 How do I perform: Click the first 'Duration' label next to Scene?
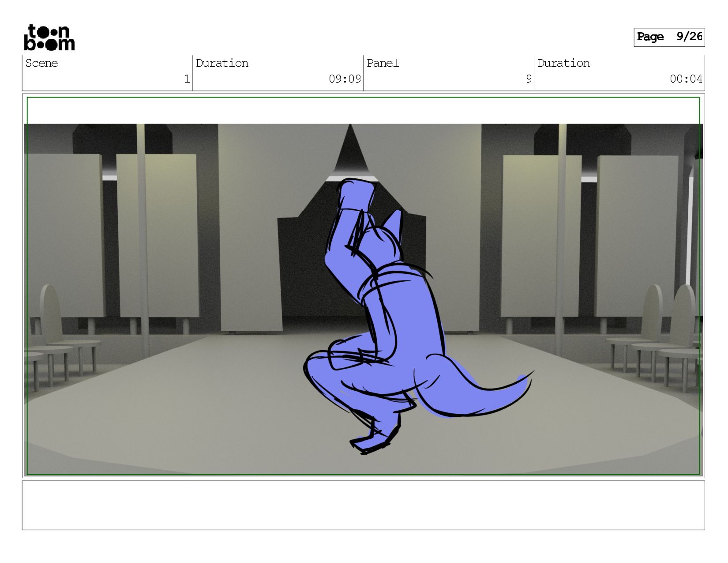tap(222, 63)
